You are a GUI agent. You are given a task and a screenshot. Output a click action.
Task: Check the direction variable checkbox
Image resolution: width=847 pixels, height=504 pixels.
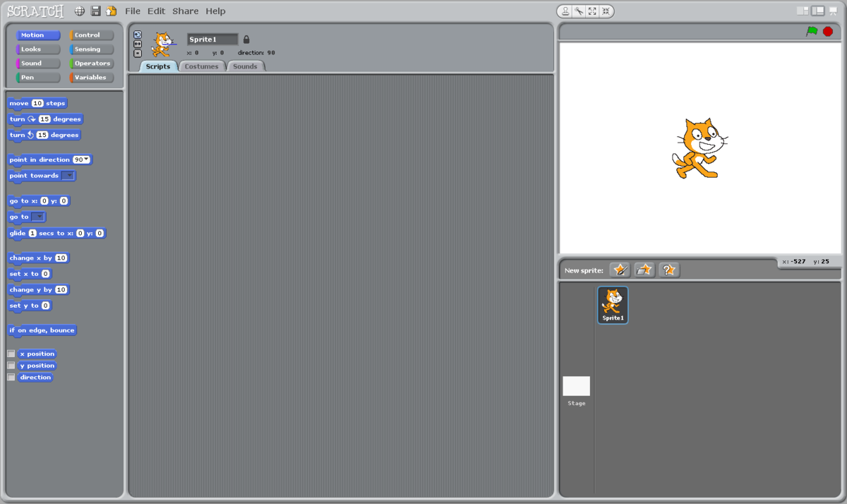tap(11, 377)
